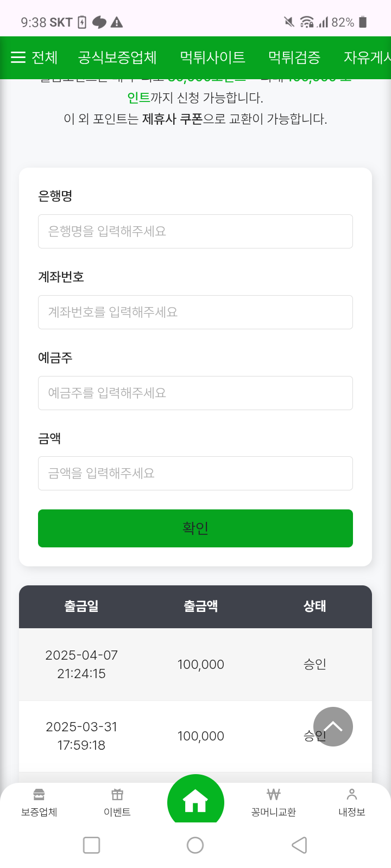Image resolution: width=391 pixels, height=868 pixels.
Task: Open 꽁머니교환 won icon
Action: tap(274, 795)
